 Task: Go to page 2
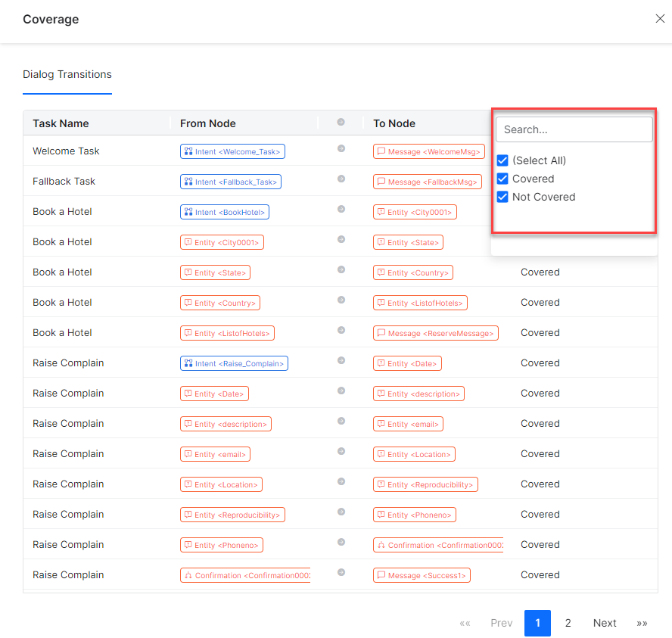coord(568,623)
